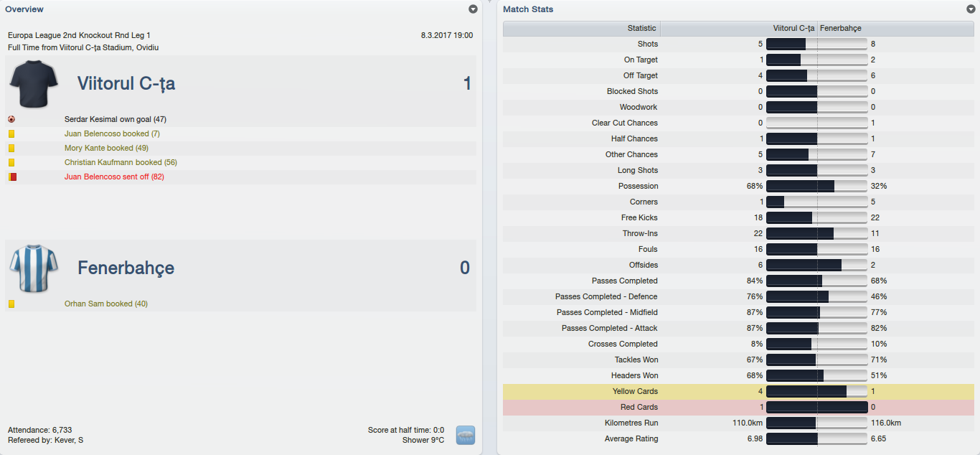Screen dimensions: 980x455
Task: Open the Viitorul C-ța team name
Action: tap(126, 84)
